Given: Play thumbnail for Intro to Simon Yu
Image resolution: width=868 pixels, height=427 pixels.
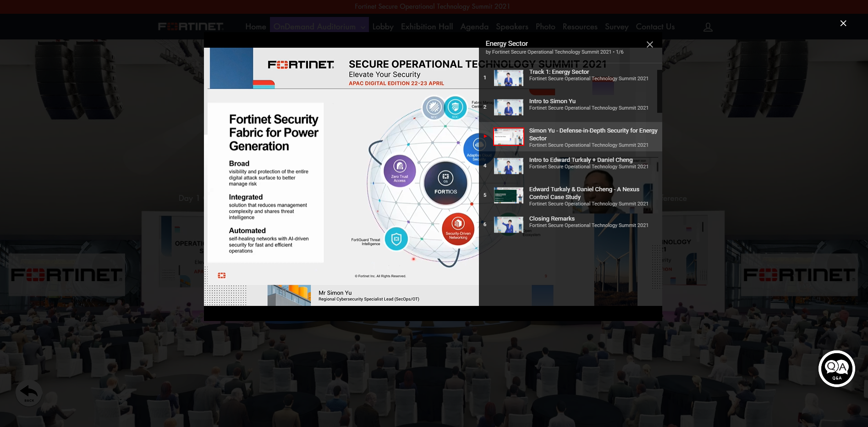Looking at the screenshot, I should [508, 107].
